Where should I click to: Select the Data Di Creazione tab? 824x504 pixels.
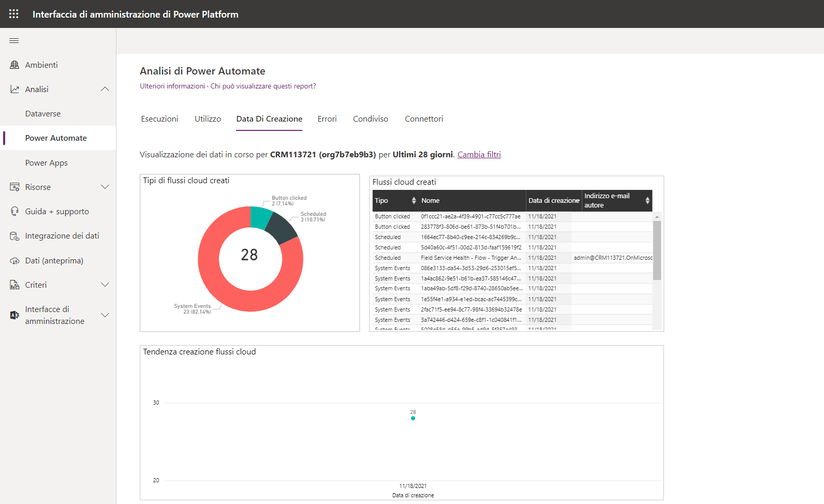pos(269,119)
